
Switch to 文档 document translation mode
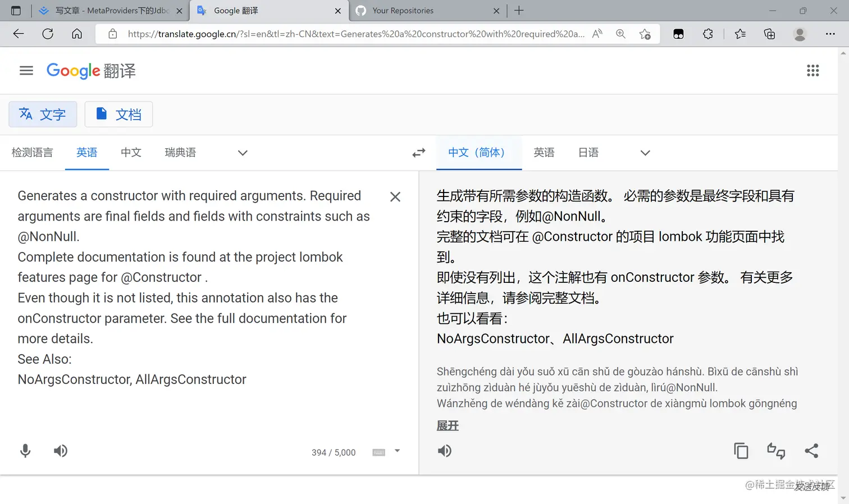tap(118, 114)
